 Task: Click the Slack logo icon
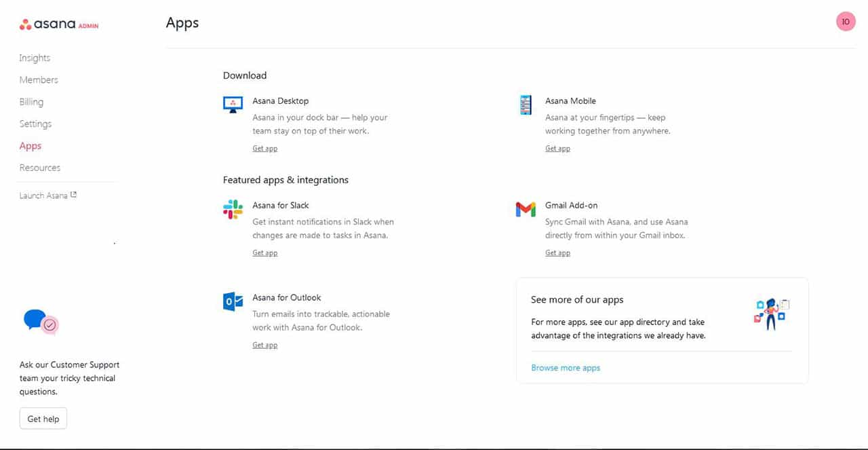[233, 209]
